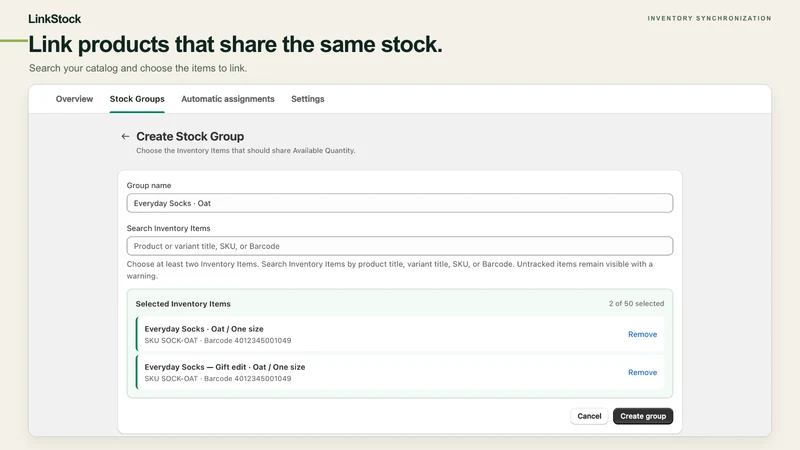Open the Settings tab
The image size is (800, 450).
coord(308,99)
